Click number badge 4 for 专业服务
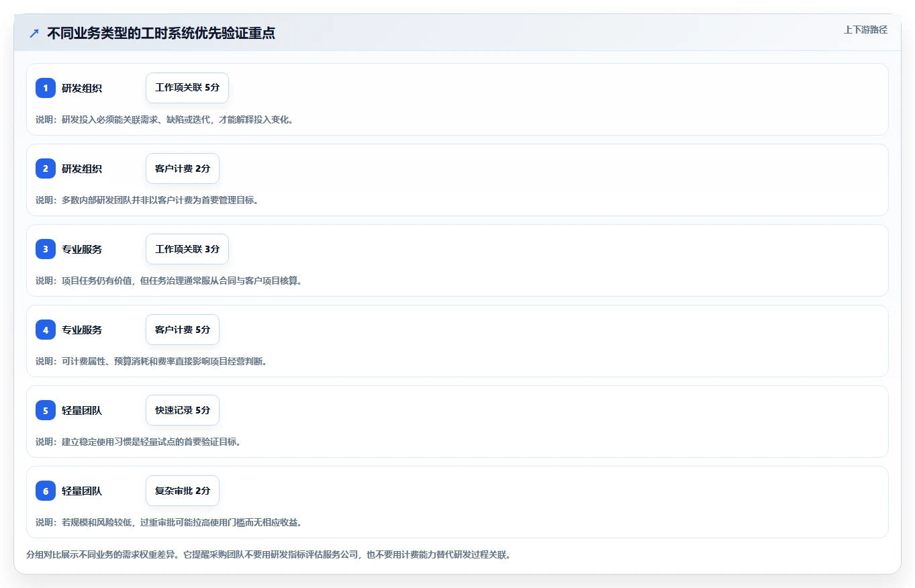The image size is (915, 588). tap(46, 330)
